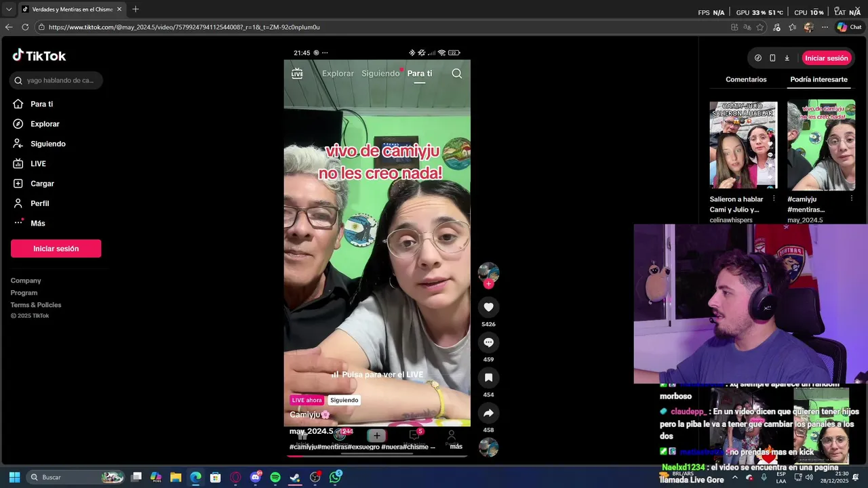Open the browser favorites list icon
Image resolution: width=868 pixels, height=488 pixels.
point(793,27)
